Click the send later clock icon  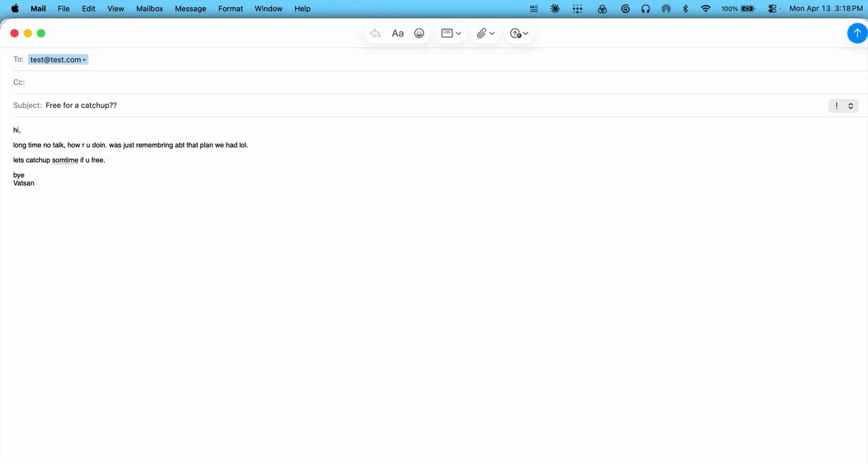(x=515, y=33)
